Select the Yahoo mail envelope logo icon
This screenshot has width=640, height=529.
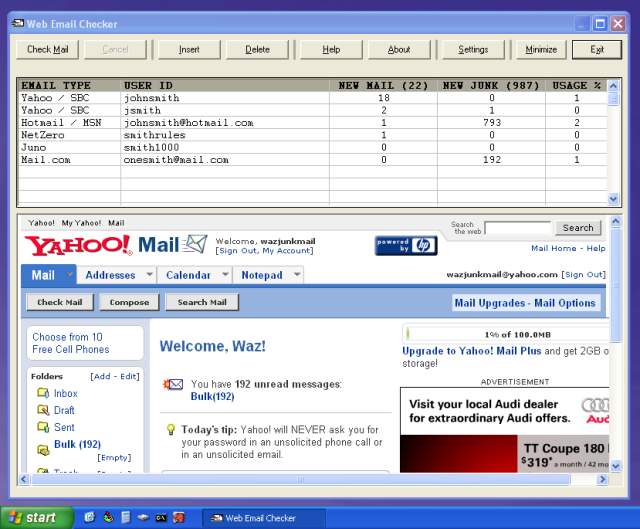(195, 244)
